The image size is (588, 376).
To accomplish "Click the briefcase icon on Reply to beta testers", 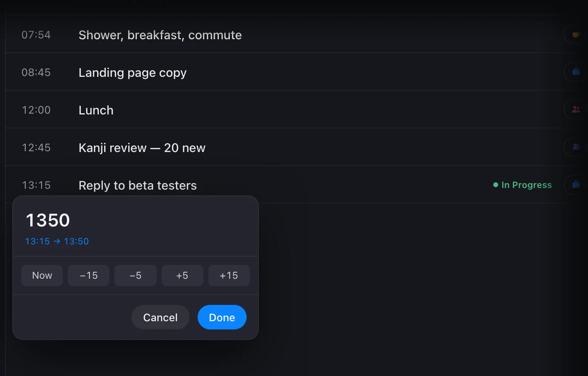I will click(576, 184).
